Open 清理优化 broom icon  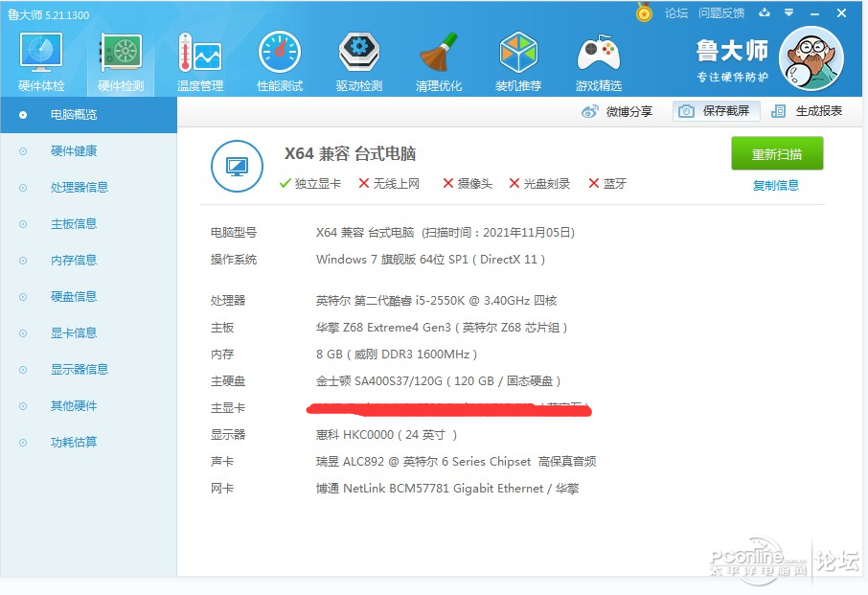coord(439,62)
